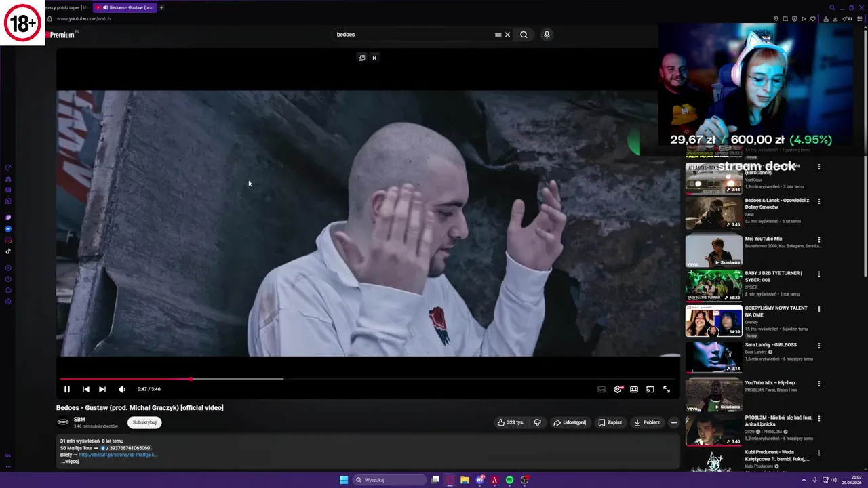Open SBM channel name link

coord(79,420)
